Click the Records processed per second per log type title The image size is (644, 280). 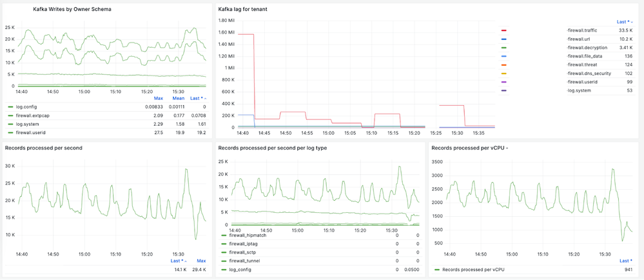coord(278,148)
